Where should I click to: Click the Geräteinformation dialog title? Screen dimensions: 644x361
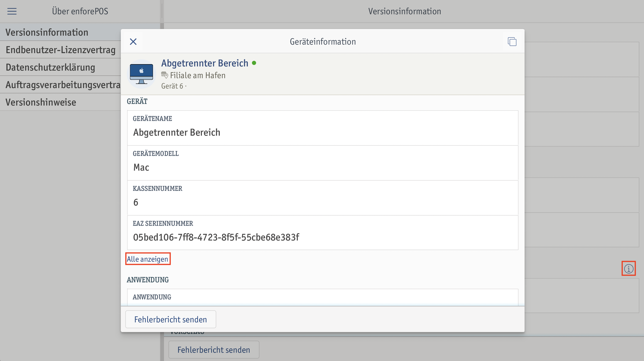323,42
